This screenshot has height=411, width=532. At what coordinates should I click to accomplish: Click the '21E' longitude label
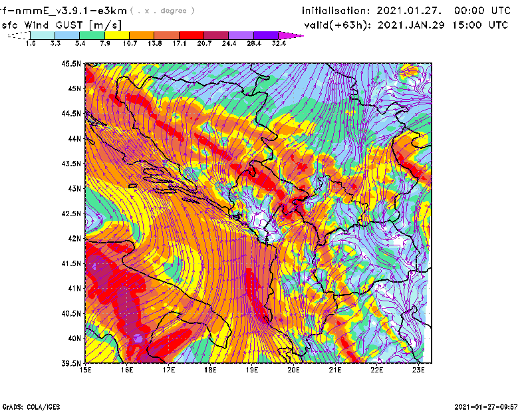(x=335, y=370)
